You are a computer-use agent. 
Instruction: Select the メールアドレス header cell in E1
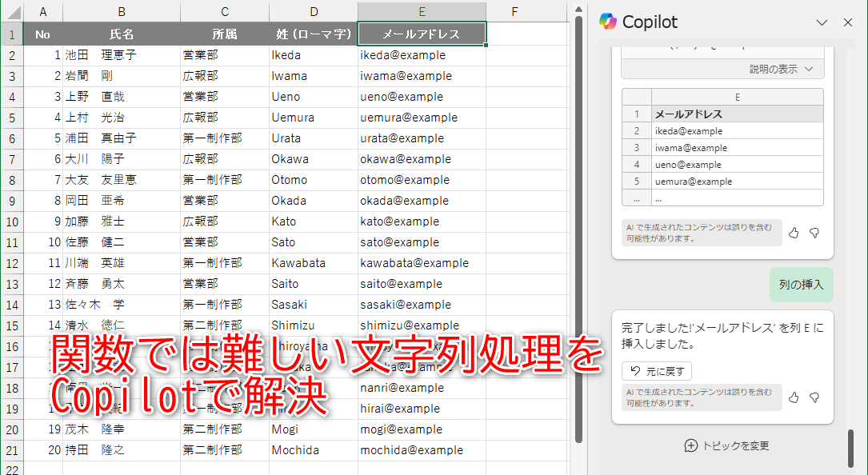(x=422, y=34)
